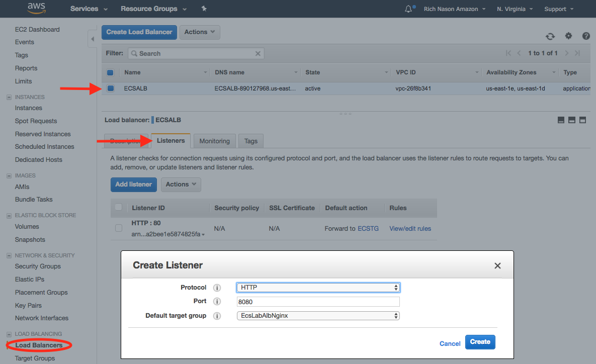Go to next page of results
The width and height of the screenshot is (596, 364).
coord(566,53)
